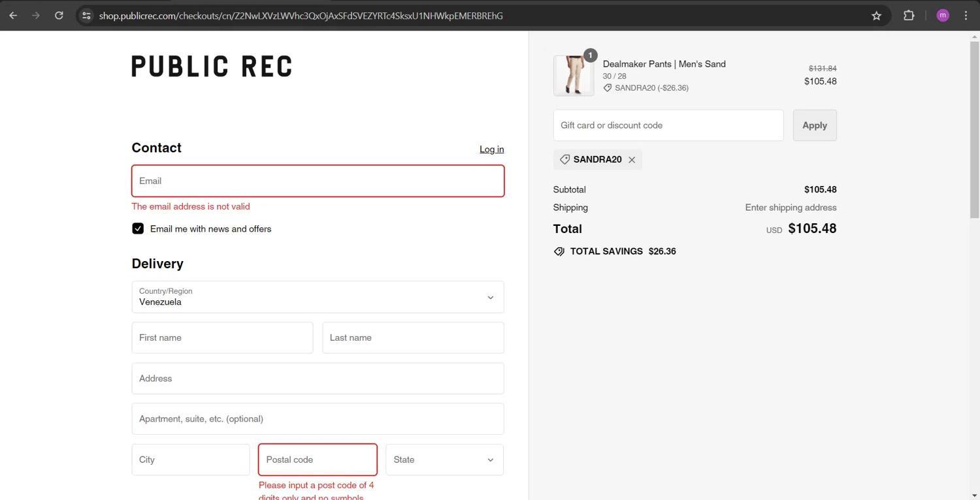This screenshot has height=500, width=980.
Task: Click the Dealmaker Pants product title
Action: tap(664, 64)
